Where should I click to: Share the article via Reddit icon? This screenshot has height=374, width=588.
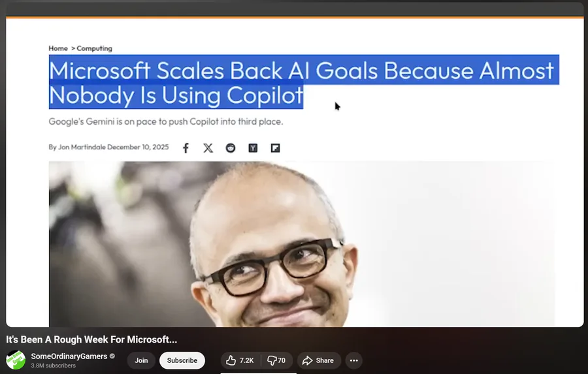point(231,148)
